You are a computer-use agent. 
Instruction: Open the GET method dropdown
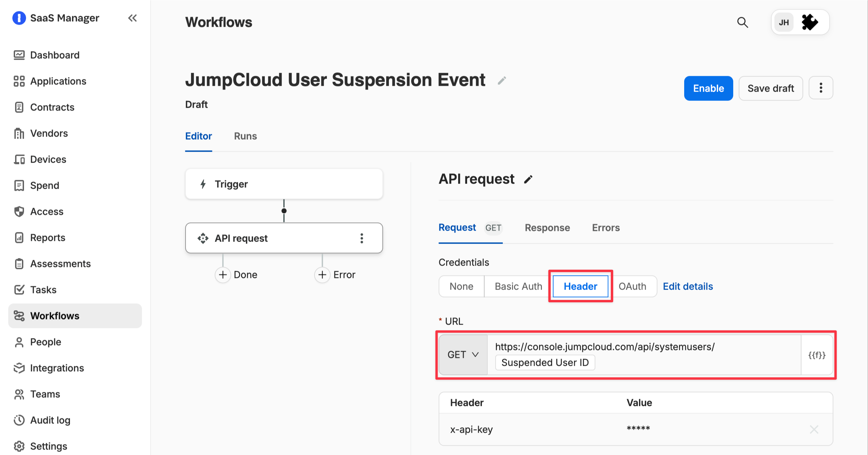(463, 355)
